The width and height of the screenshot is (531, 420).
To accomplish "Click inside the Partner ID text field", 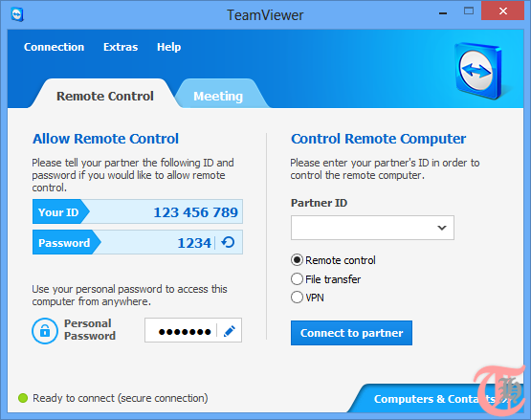I will (x=363, y=228).
